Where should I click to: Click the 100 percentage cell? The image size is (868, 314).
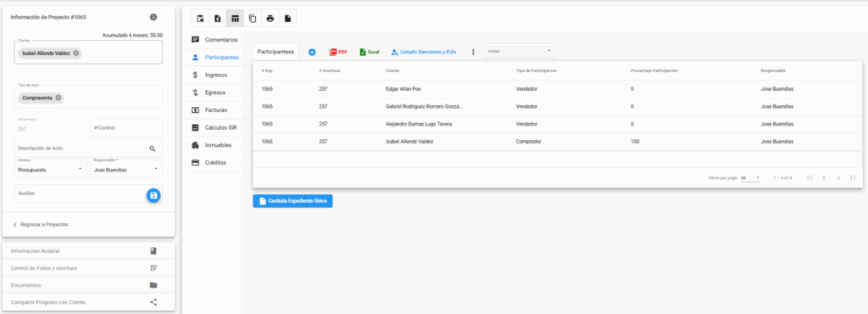pyautogui.click(x=634, y=142)
